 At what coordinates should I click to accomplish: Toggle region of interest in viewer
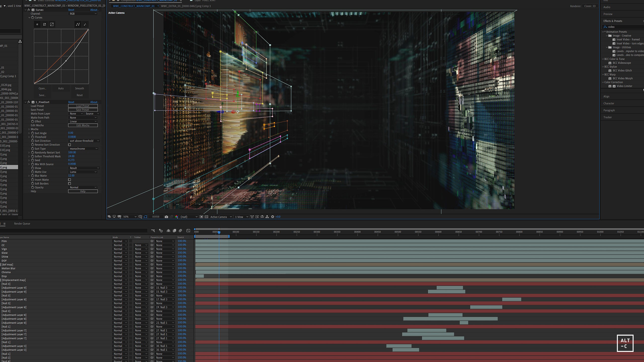coord(201,217)
